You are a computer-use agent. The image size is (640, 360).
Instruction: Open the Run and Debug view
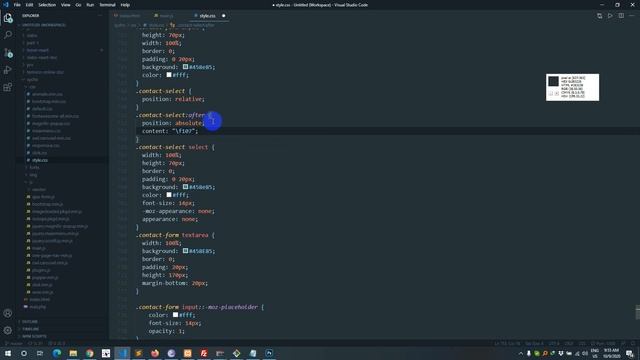pyautogui.click(x=8, y=70)
